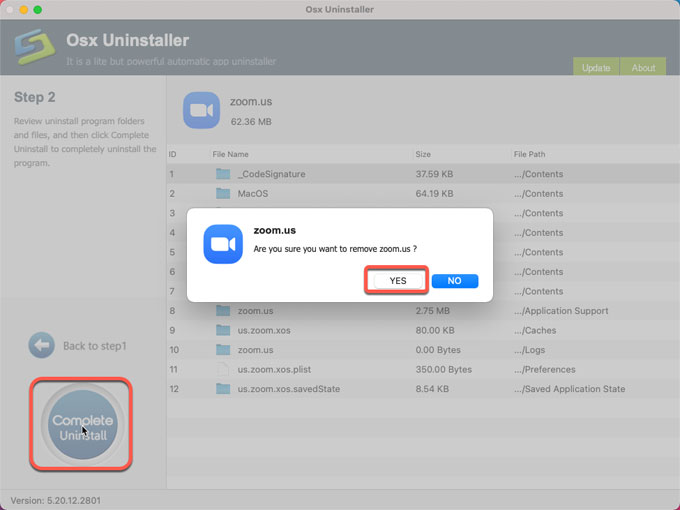The width and height of the screenshot is (680, 510).
Task: Click the .../Logs path
Action: click(x=530, y=350)
